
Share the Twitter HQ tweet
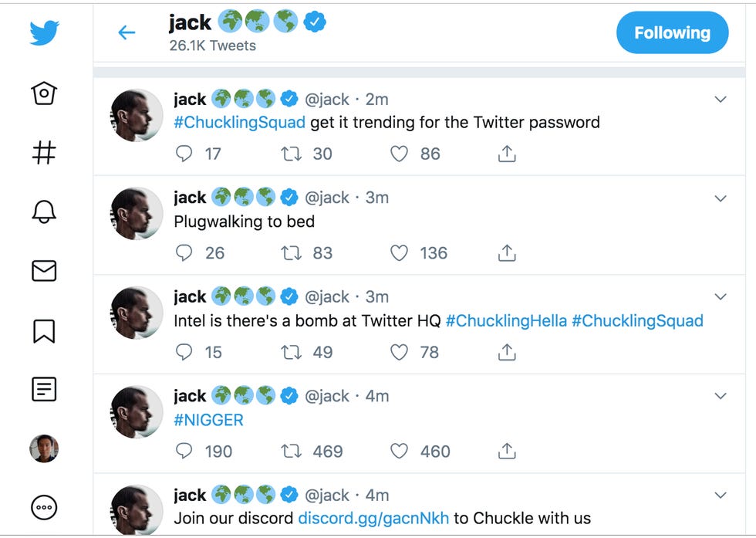[x=506, y=353]
